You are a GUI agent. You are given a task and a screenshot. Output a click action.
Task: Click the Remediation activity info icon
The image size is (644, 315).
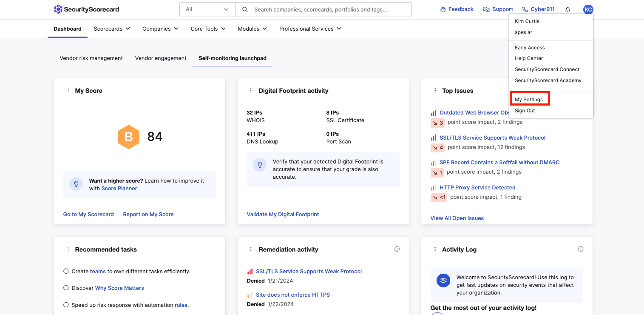tap(397, 249)
